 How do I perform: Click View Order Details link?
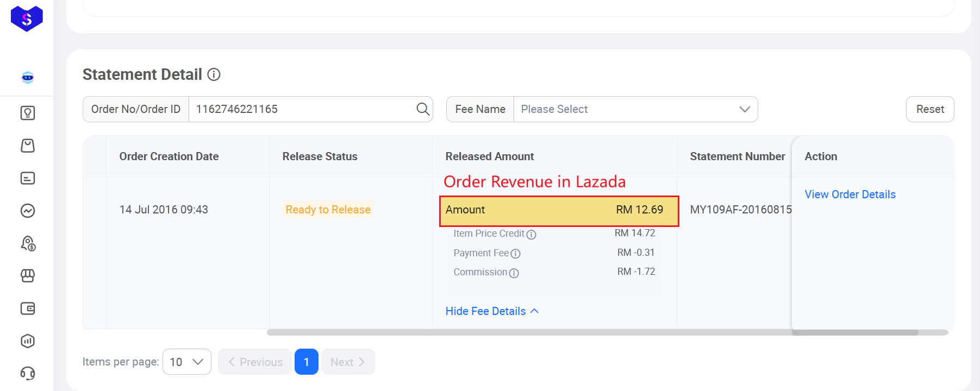[x=850, y=194]
